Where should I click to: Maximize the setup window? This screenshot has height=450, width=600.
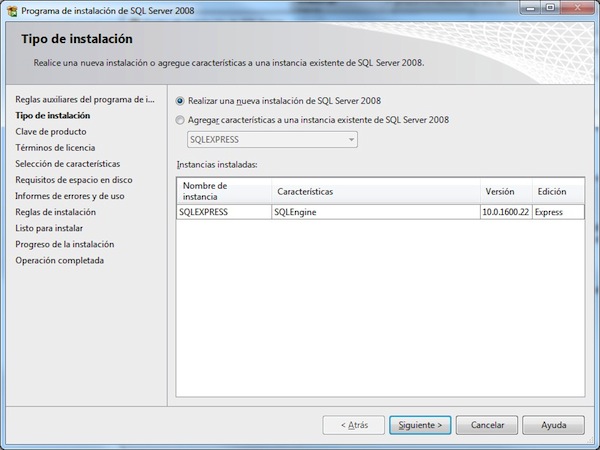(x=550, y=8)
